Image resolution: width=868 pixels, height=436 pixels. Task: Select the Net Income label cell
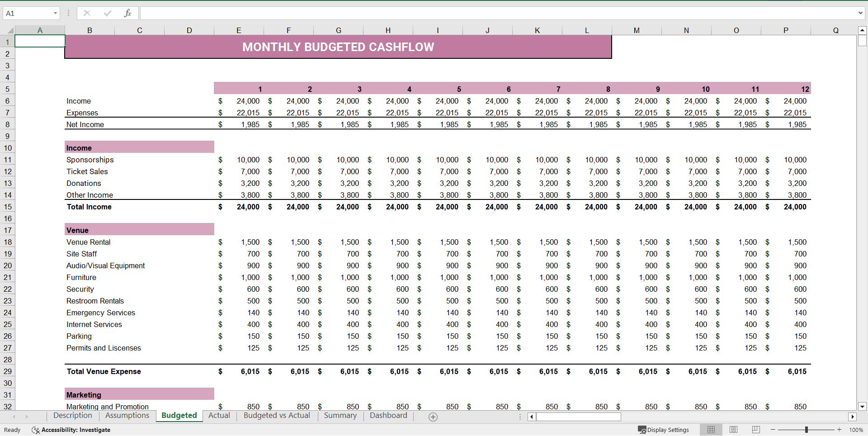point(85,124)
